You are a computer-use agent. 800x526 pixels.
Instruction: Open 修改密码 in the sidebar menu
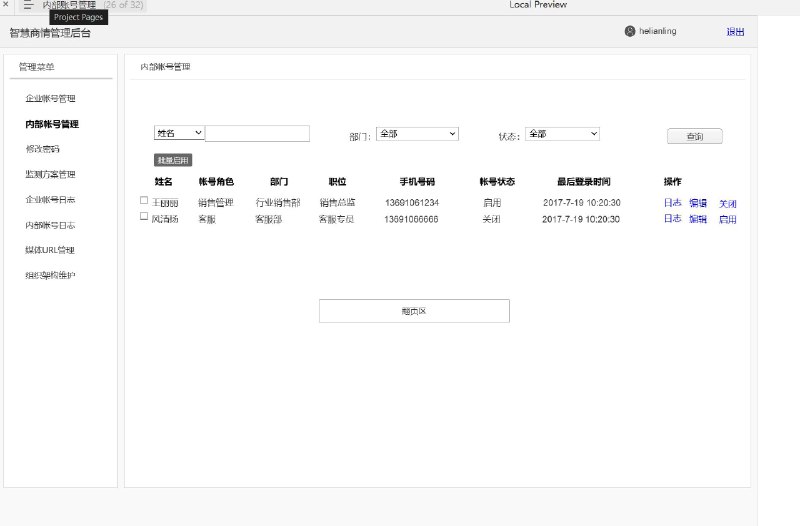point(42,149)
